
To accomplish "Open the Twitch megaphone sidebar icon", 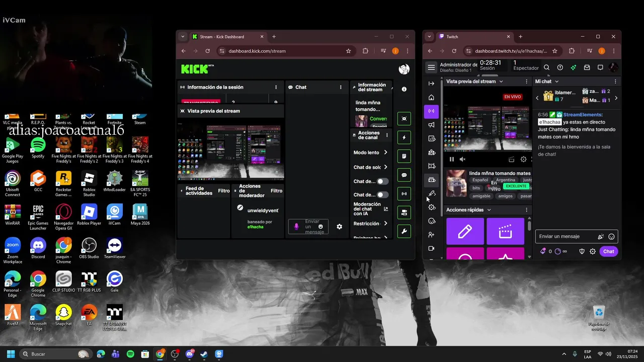I will click(431, 125).
